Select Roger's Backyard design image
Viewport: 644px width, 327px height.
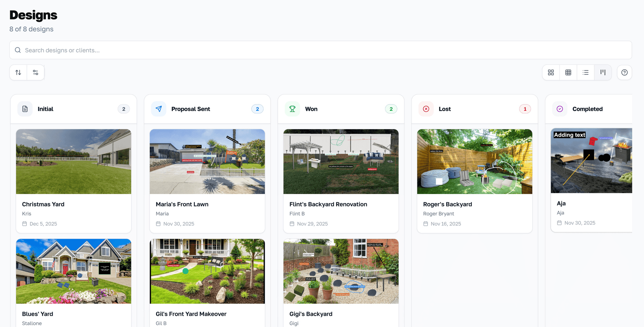coord(475,161)
